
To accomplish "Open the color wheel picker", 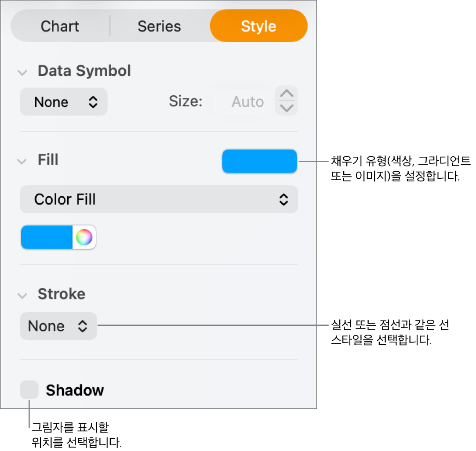I will coord(84,238).
